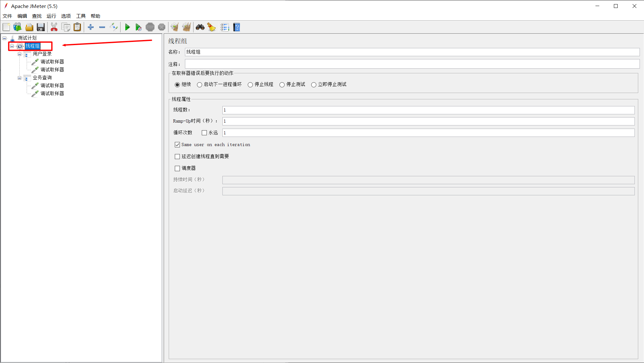Save the test plan with floppy disk icon
The width and height of the screenshot is (644, 363).
point(41,27)
